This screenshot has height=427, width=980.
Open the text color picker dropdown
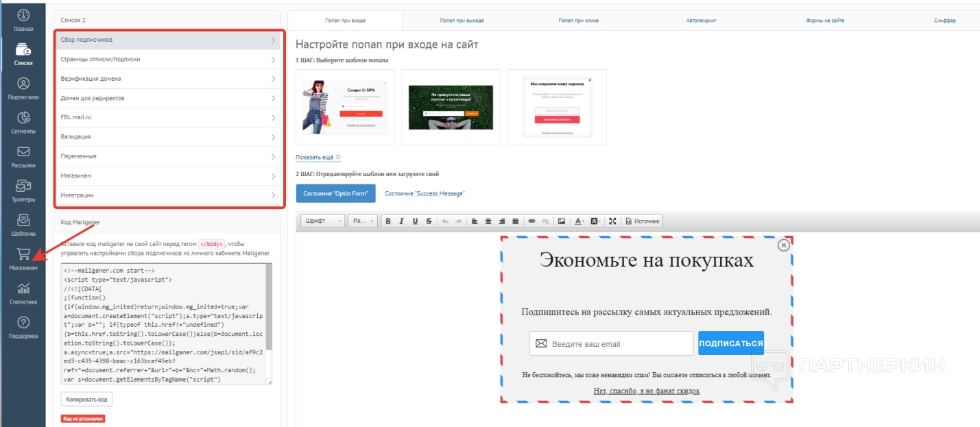[579, 221]
